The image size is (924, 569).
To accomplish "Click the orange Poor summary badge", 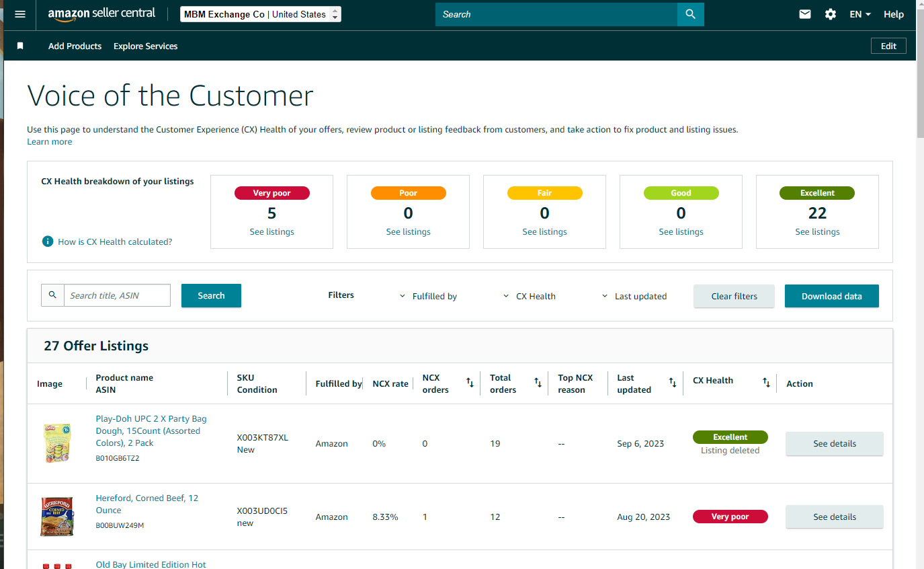I will click(x=408, y=193).
